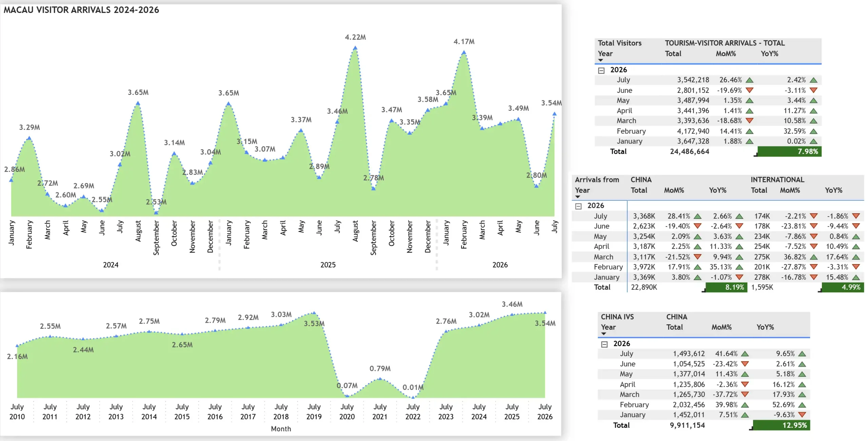The width and height of the screenshot is (868, 441).
Task: Click the green up arrow beside 41.64% IVS July MoM
Action: [x=745, y=354]
